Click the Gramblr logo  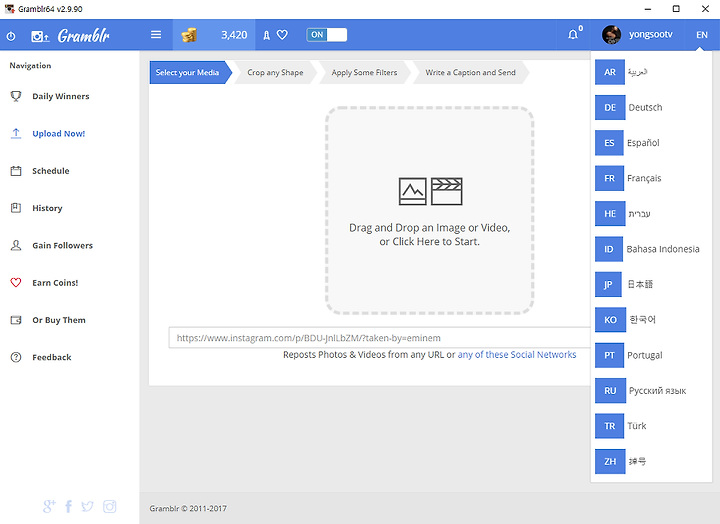(x=84, y=35)
